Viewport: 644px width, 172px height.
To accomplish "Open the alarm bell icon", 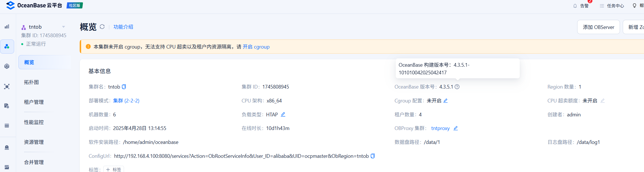I will click(x=575, y=6).
